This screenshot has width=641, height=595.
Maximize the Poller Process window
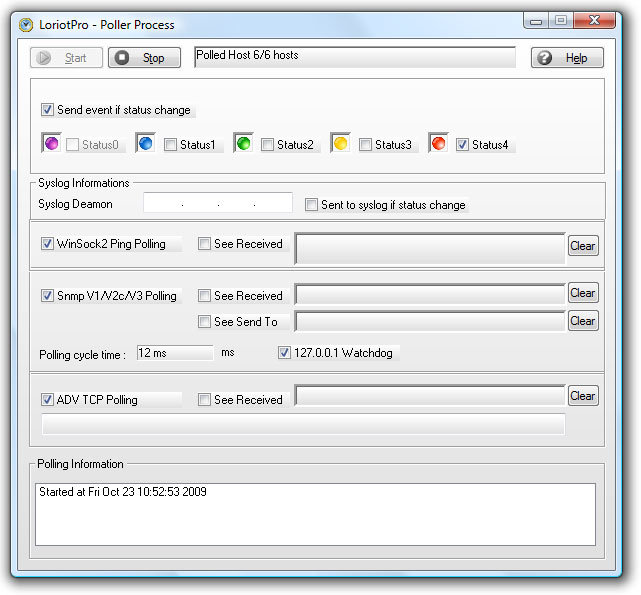(x=561, y=20)
